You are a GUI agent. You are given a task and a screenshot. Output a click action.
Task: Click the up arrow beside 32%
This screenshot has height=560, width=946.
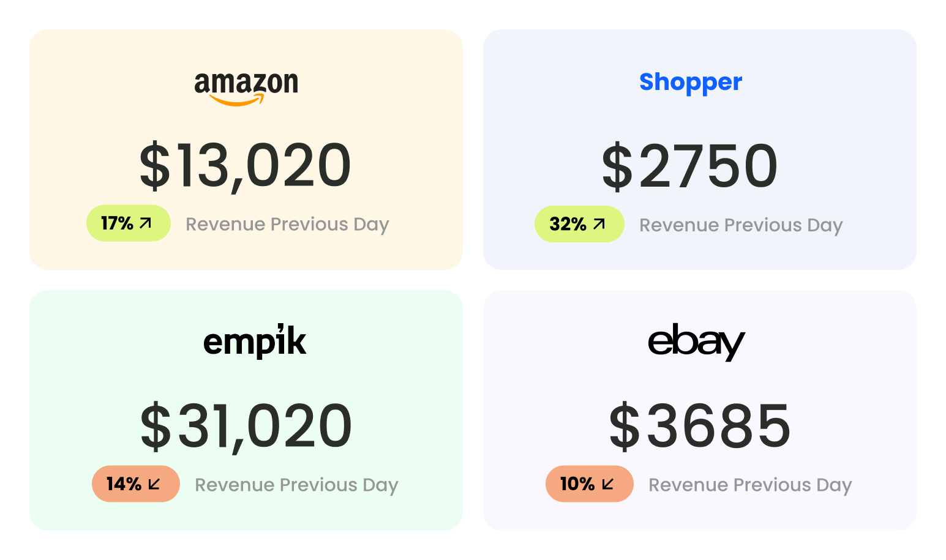click(599, 224)
